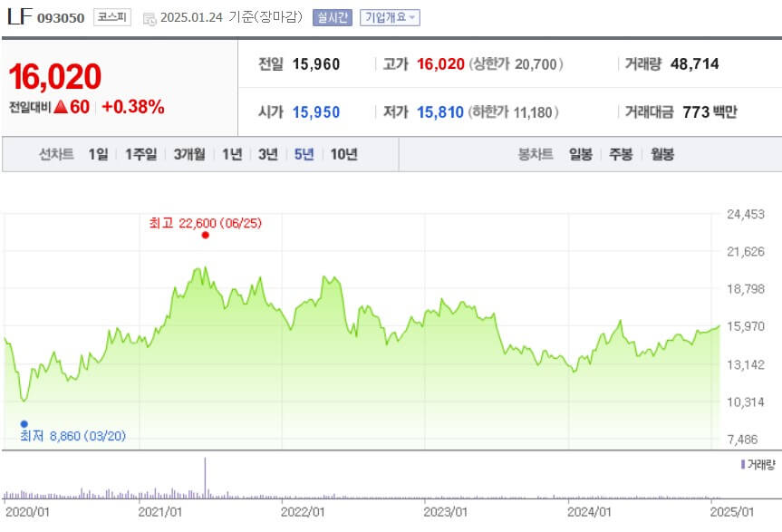Switch to 주봉 weekly candle chart

[621, 154]
